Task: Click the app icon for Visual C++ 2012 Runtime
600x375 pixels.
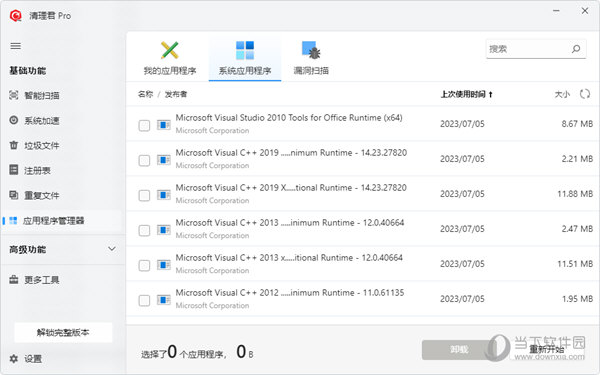Action: 164,300
